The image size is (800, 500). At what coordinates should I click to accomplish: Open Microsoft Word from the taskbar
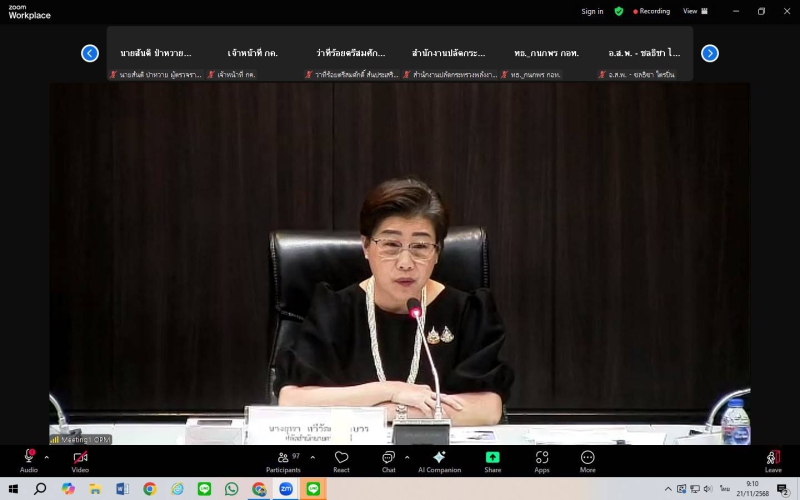122,489
